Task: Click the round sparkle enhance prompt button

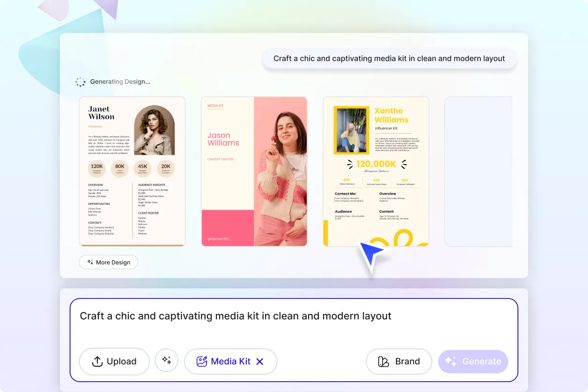Action: pyautogui.click(x=167, y=361)
